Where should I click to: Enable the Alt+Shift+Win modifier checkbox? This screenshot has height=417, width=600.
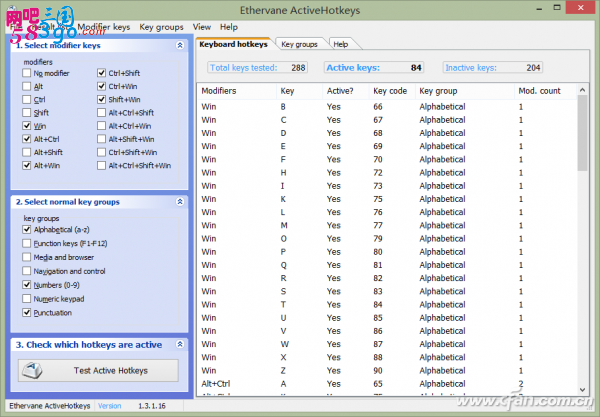pyautogui.click(x=101, y=139)
